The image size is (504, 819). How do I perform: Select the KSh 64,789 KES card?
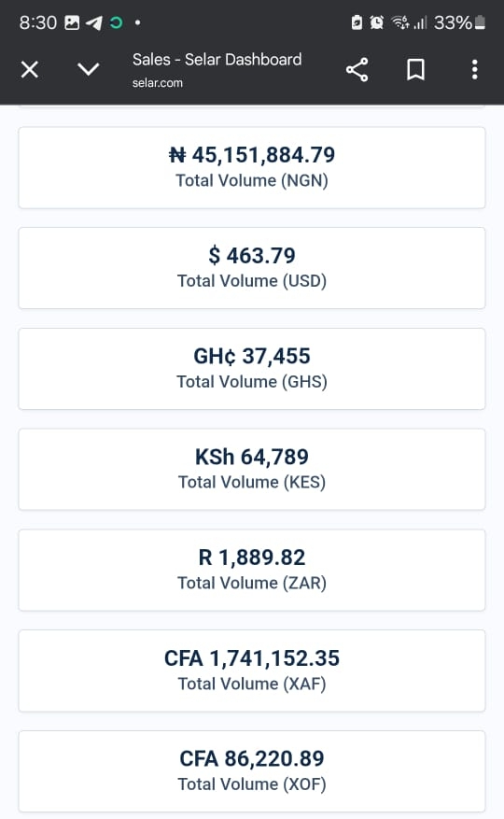click(252, 469)
